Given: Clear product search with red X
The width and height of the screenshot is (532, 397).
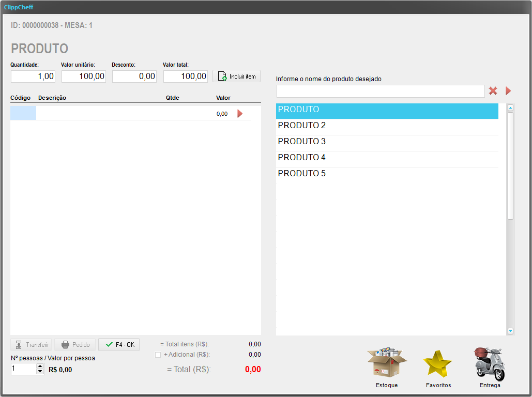Looking at the screenshot, I should pyautogui.click(x=493, y=91).
